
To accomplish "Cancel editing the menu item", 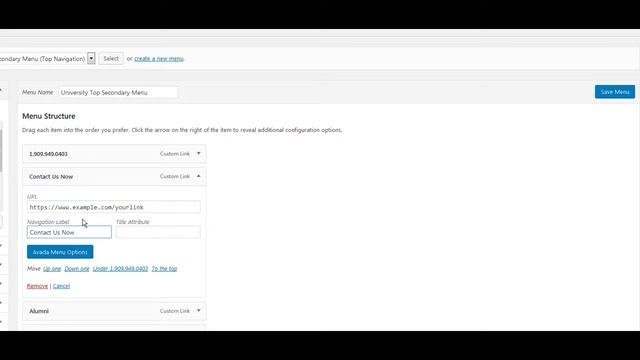I will 61,286.
